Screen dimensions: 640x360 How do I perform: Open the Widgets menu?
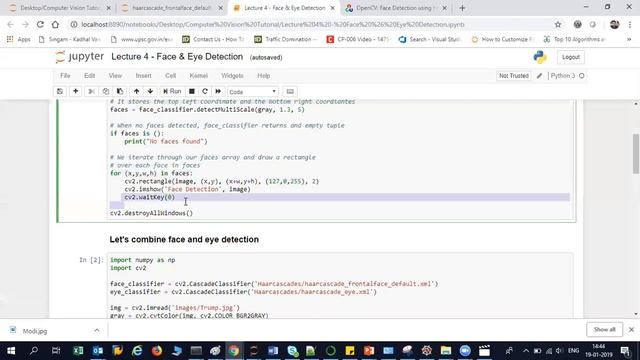click(x=232, y=76)
